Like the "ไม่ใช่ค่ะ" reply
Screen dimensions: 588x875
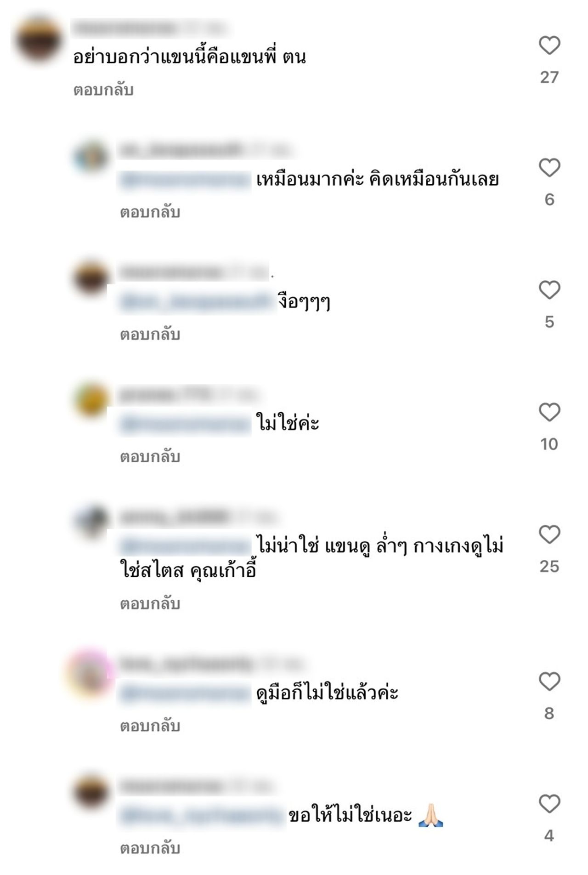(x=549, y=413)
